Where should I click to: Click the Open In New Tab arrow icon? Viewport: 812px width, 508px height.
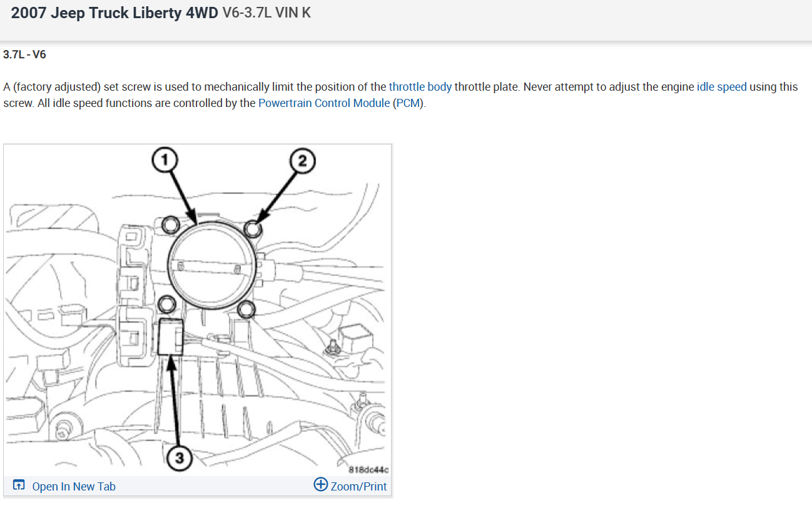[x=19, y=486]
